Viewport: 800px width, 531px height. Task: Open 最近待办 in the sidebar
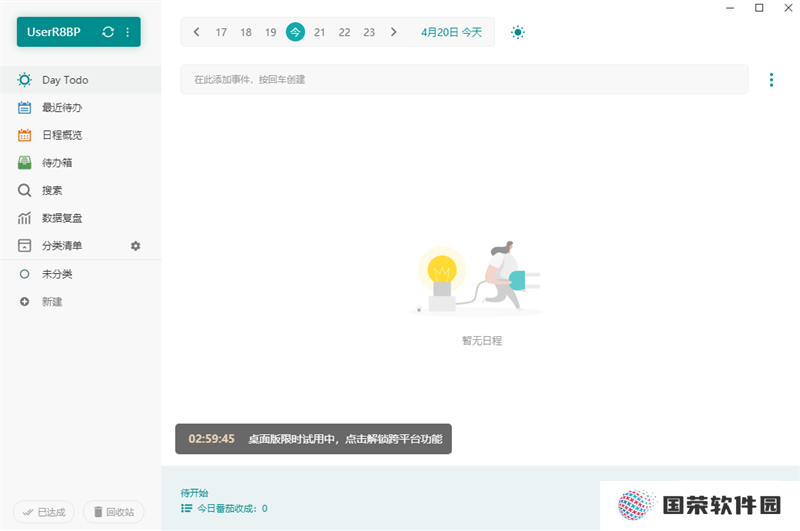pos(81,108)
